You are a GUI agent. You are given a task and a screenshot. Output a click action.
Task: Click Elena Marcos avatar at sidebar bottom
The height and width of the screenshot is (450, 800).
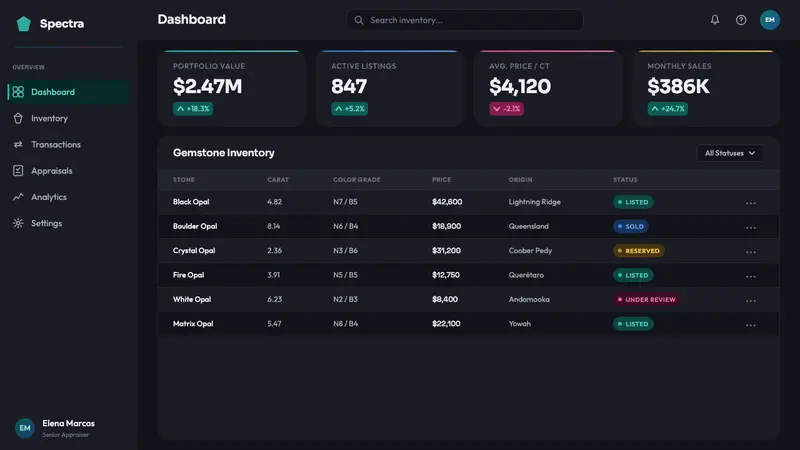coord(24,428)
